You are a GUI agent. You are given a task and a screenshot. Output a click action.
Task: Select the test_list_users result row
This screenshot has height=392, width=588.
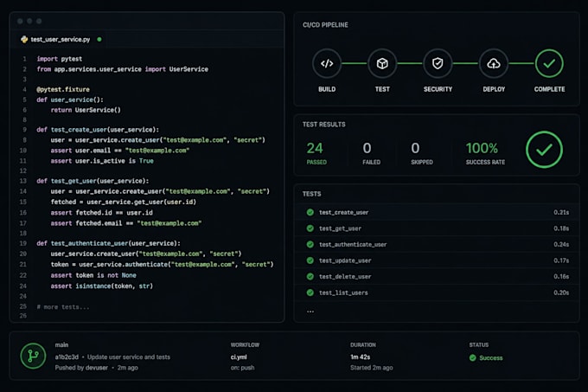pos(437,292)
